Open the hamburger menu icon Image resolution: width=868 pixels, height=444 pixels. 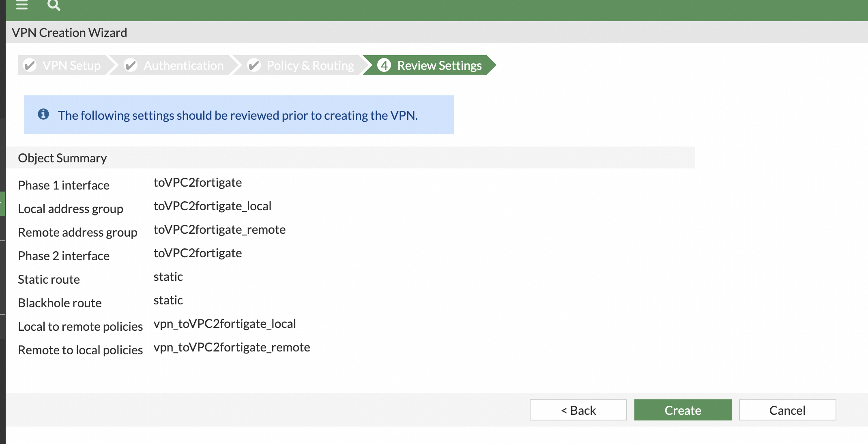[x=22, y=5]
